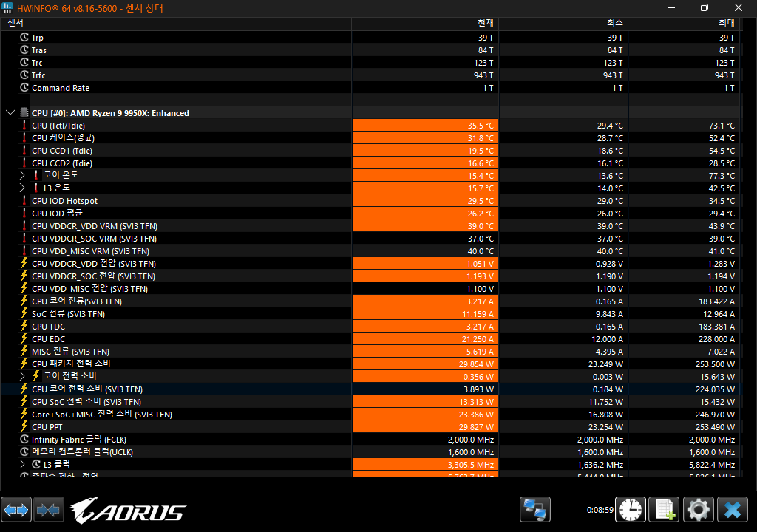Click the expand columns left-right arrows button
757x532 pixels.
[x=16, y=509]
